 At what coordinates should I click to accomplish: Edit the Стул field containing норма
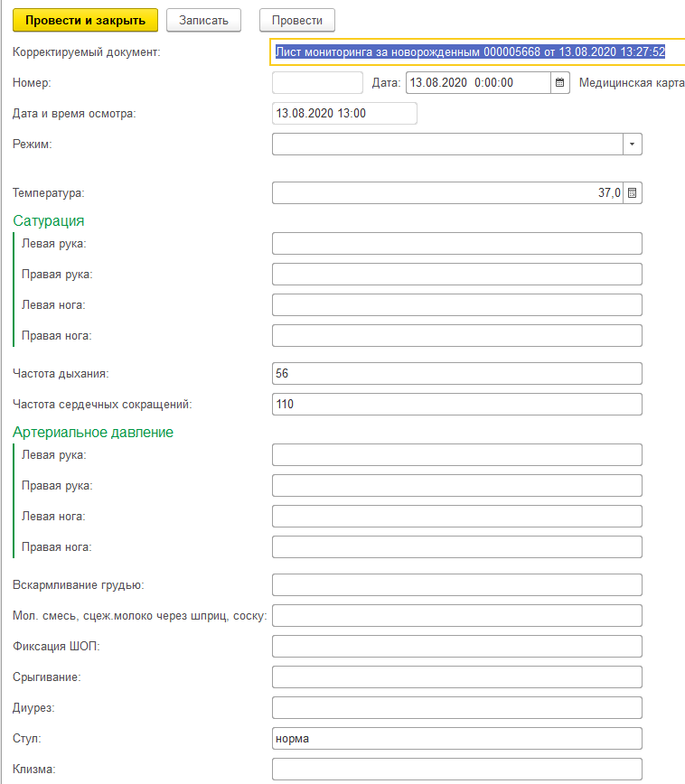coord(456,739)
